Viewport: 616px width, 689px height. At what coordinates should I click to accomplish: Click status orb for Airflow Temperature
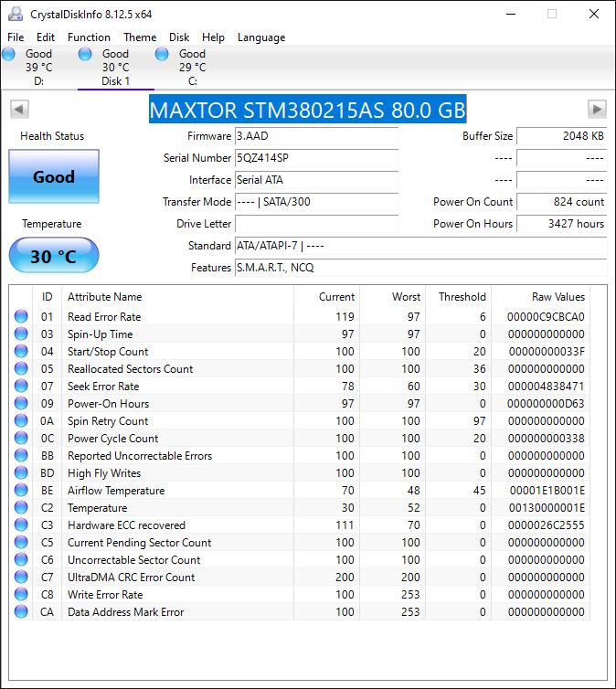pyautogui.click(x=21, y=490)
